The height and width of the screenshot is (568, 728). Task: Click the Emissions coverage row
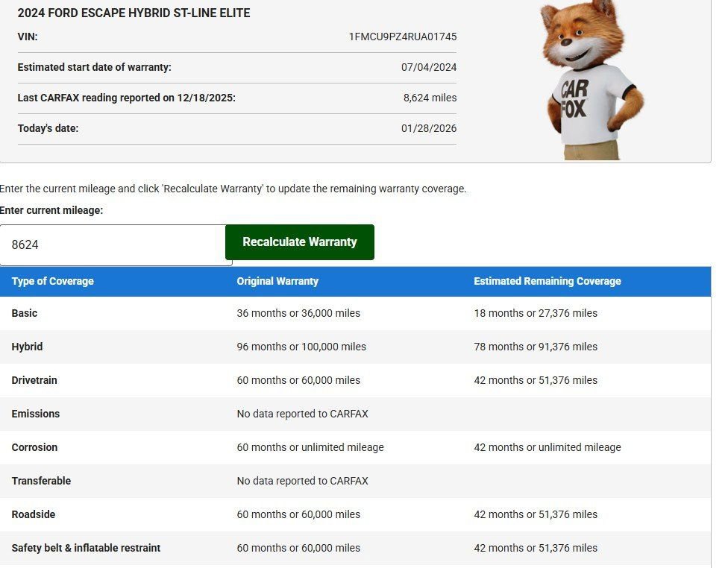point(35,414)
